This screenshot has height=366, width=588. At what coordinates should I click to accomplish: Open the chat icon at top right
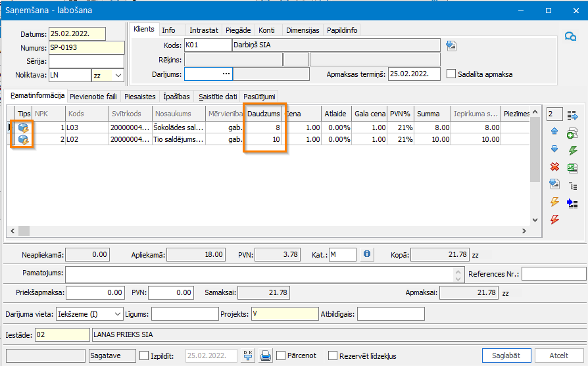570,36
